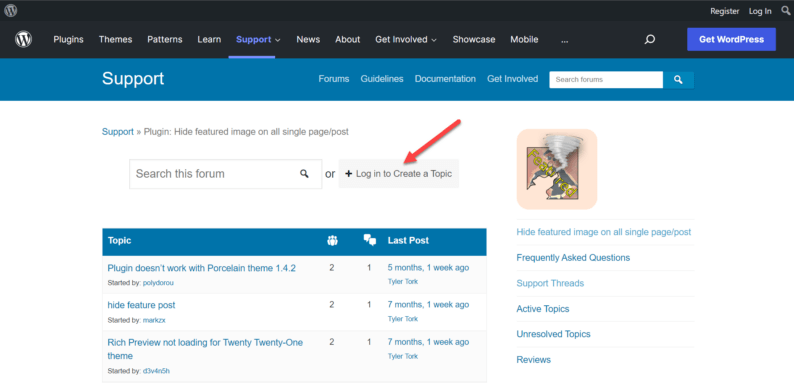
Task: Click the search magnifier in top admin bar
Action: pos(785,11)
